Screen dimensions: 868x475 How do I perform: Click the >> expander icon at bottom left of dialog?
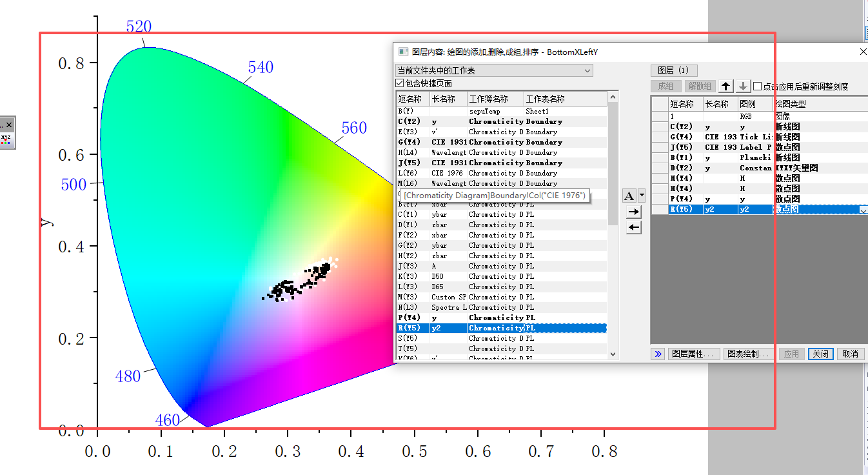[657, 354]
